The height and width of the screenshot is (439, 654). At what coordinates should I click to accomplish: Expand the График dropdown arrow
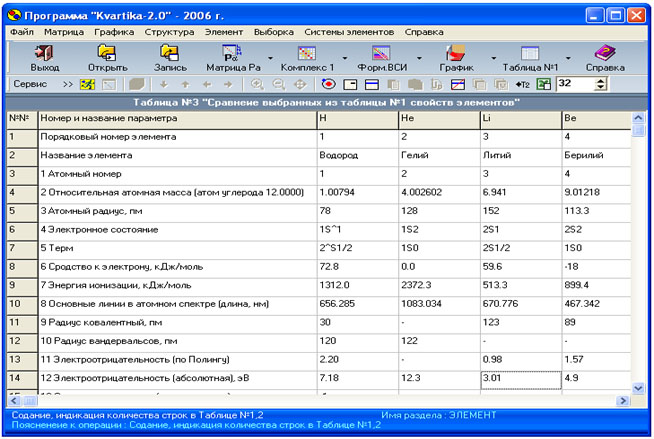click(x=494, y=58)
